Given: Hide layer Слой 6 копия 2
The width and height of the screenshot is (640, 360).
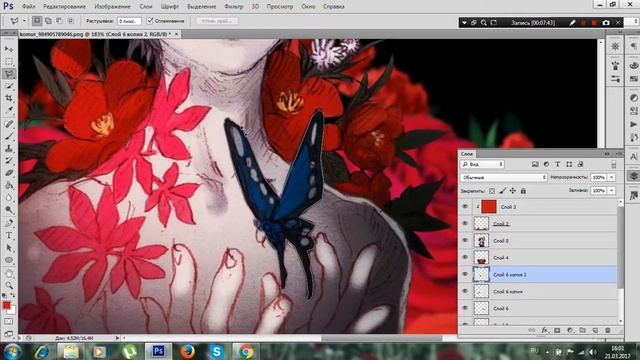Looking at the screenshot, I should coord(465,274).
